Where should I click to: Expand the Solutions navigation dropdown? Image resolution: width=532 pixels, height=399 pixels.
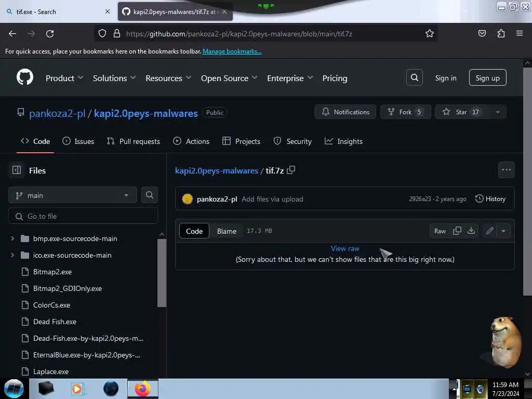(x=114, y=78)
